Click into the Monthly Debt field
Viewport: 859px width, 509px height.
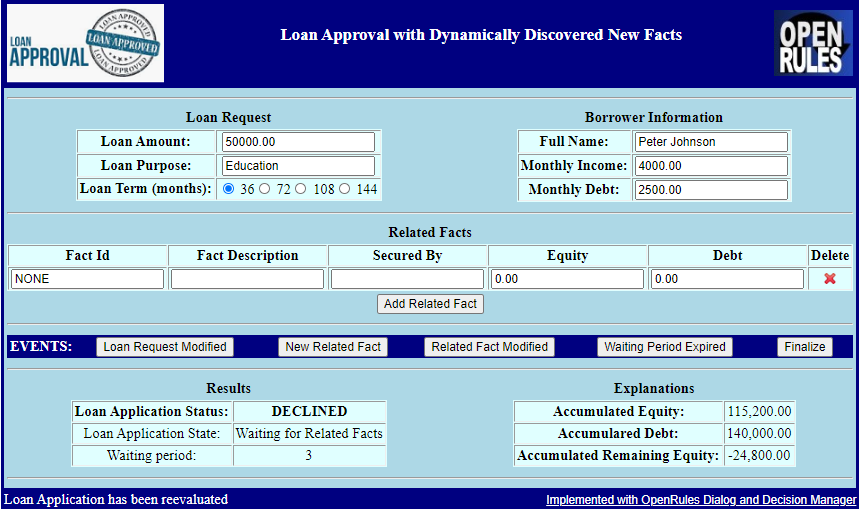point(710,190)
